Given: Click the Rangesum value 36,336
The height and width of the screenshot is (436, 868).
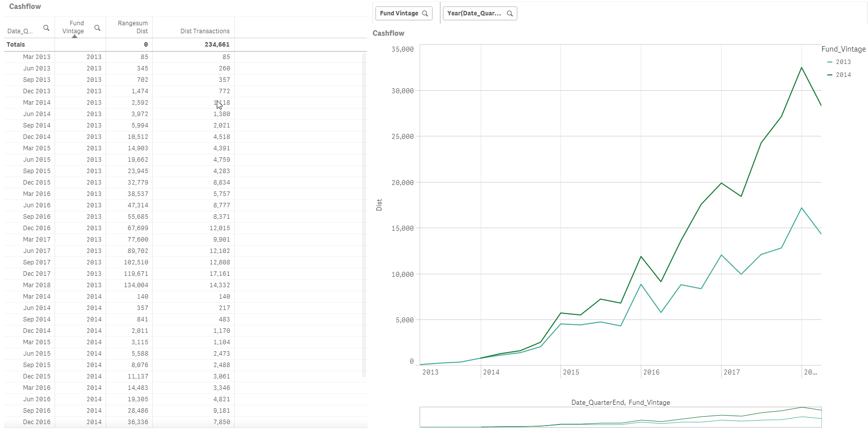Looking at the screenshot, I should pyautogui.click(x=138, y=422).
